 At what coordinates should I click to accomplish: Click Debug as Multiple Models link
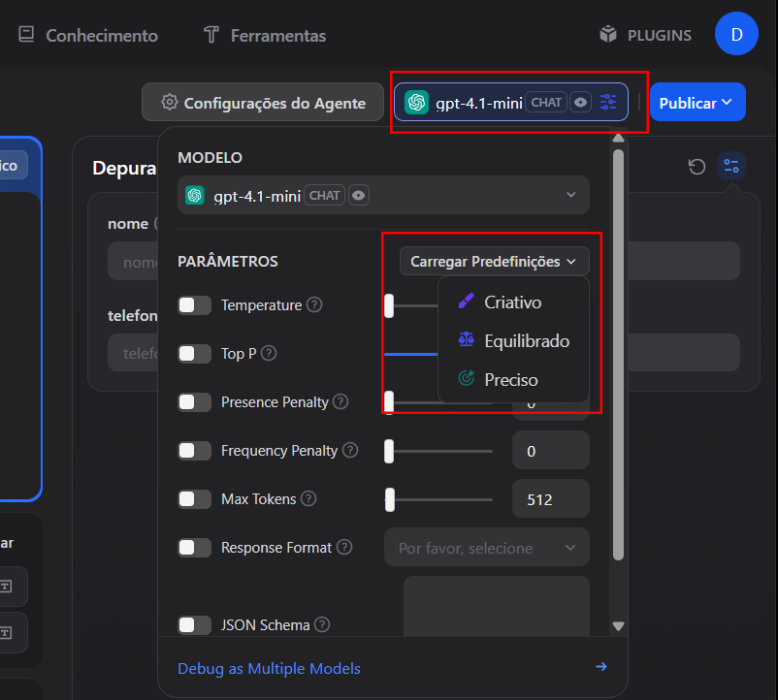tap(269, 668)
